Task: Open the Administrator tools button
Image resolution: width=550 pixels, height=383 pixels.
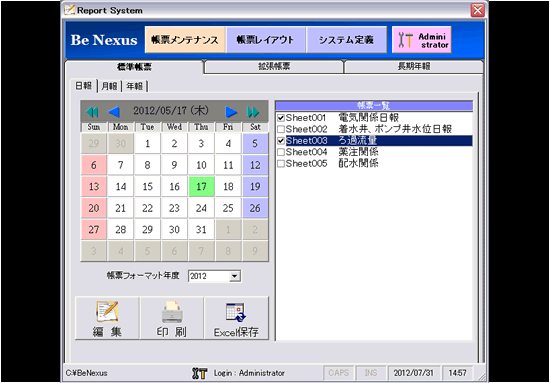Action: click(422, 40)
